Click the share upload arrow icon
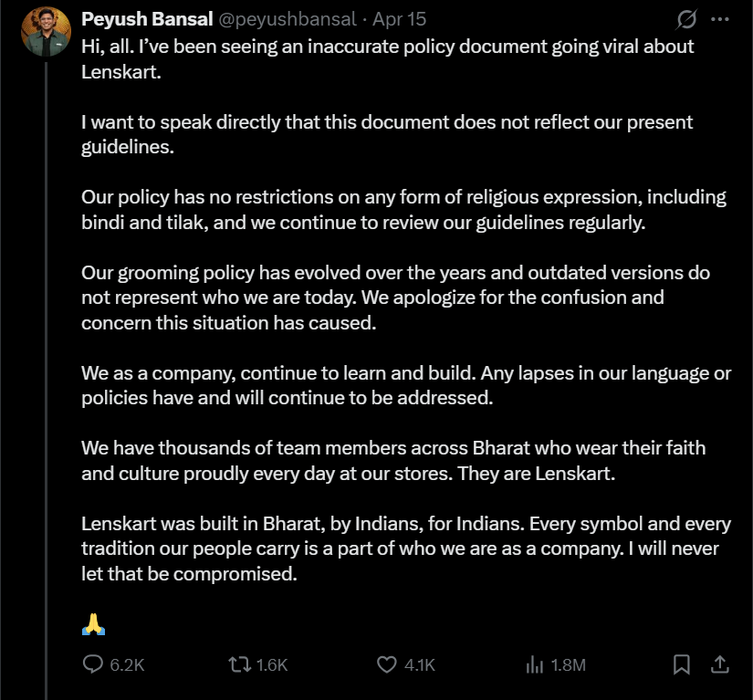This screenshot has height=700, width=753. (719, 665)
